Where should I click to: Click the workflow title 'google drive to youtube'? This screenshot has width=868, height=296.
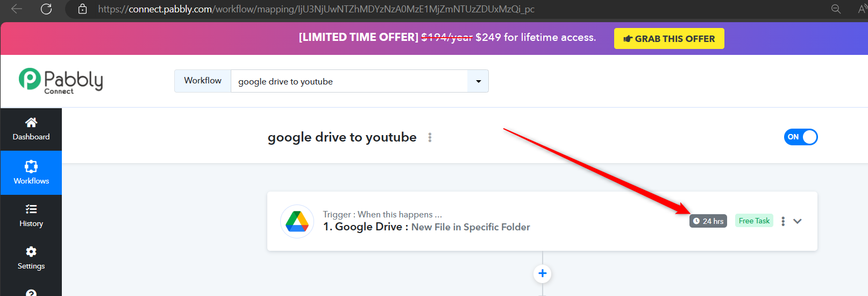tap(342, 137)
